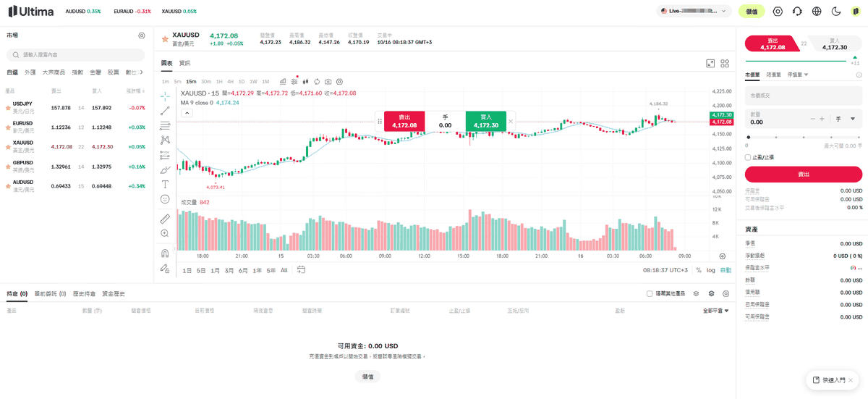Toggle EURUSD favorite star in list
868x399 pixels.
[x=9, y=127]
